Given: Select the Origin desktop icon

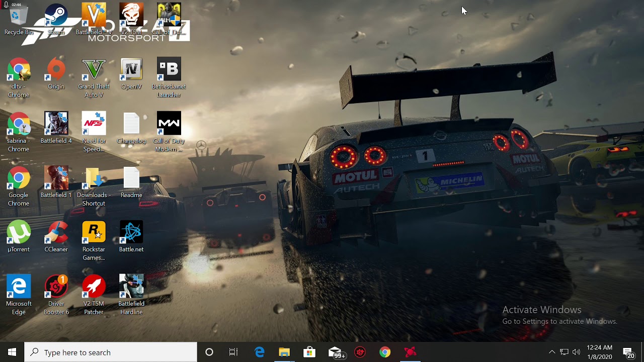Looking at the screenshot, I should (56, 74).
